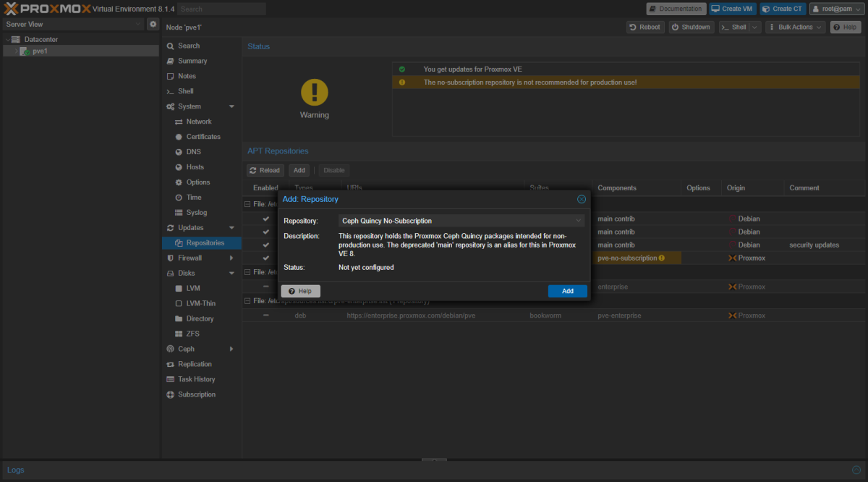Open the dropdown arrow beside Shell button
The image size is (868, 482).
(x=755, y=27)
